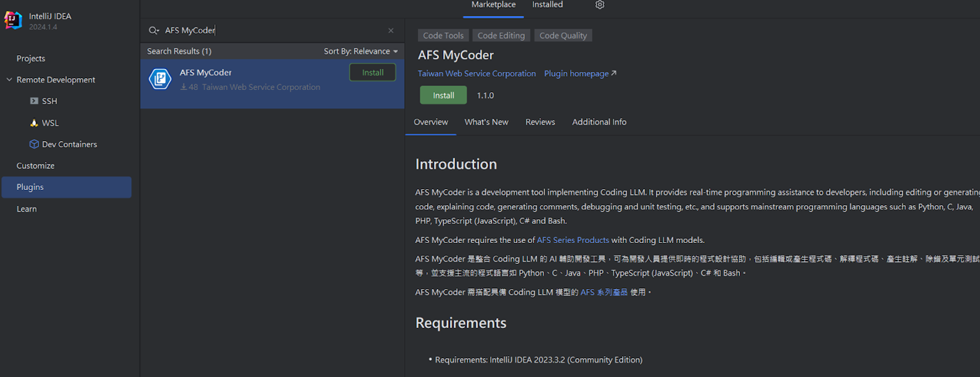Open the Reviews tab

click(x=540, y=122)
